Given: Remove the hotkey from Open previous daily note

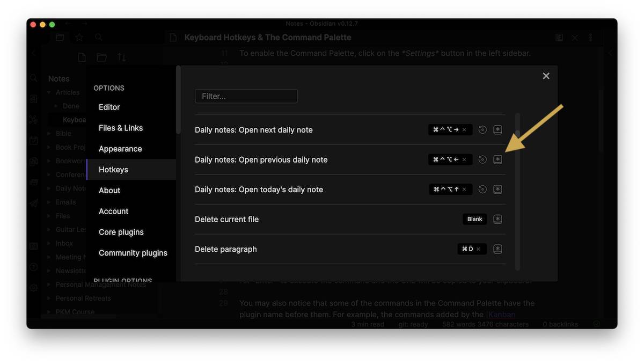Looking at the screenshot, I should (464, 159).
